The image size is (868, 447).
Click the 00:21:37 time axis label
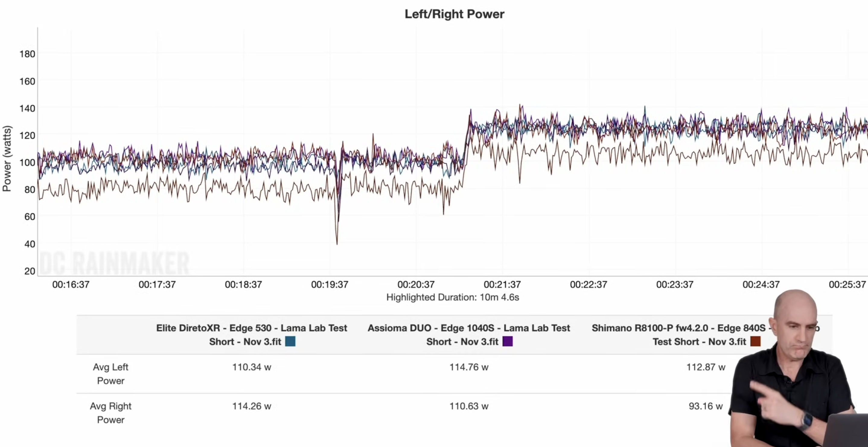[502, 285]
